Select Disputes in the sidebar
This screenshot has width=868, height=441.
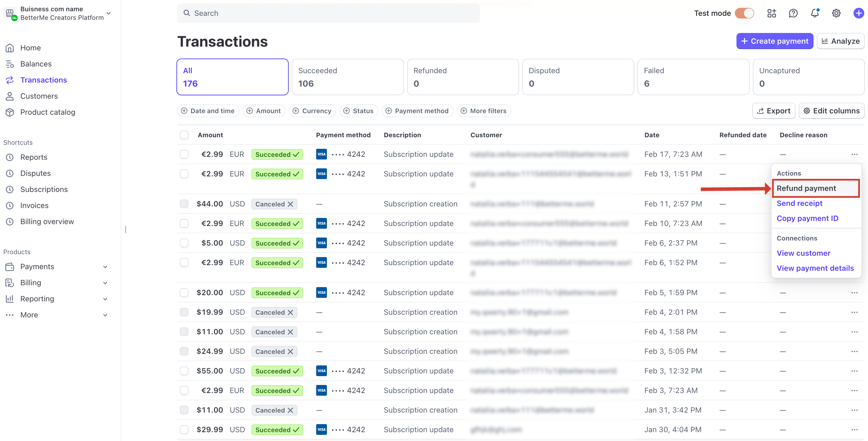pos(35,173)
